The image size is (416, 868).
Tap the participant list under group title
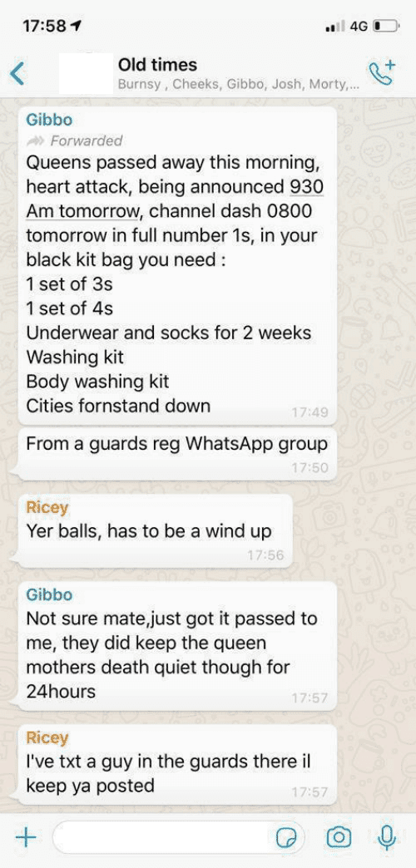click(x=239, y=86)
